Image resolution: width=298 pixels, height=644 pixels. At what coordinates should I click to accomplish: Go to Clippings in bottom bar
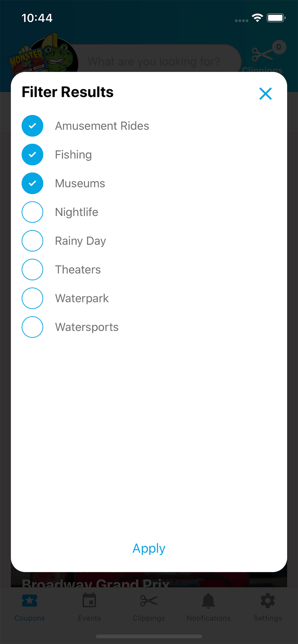149,607
